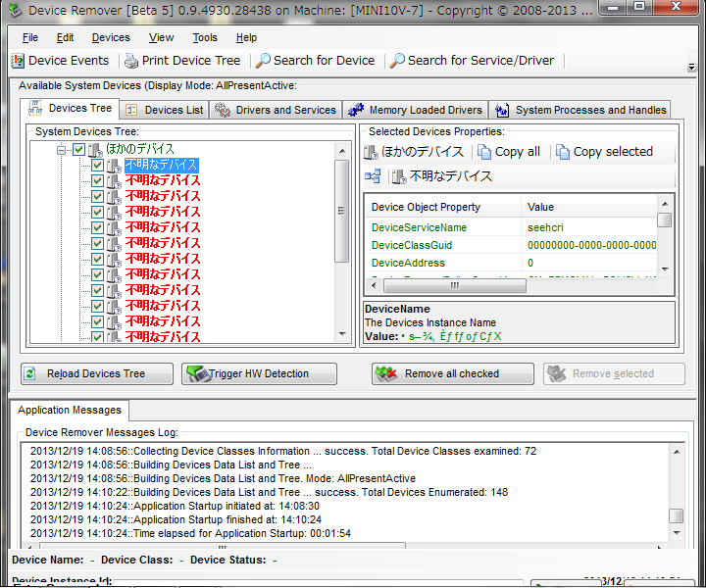This screenshot has width=706, height=588.
Task: Click the Device Remover title bar icon
Action: (15, 10)
